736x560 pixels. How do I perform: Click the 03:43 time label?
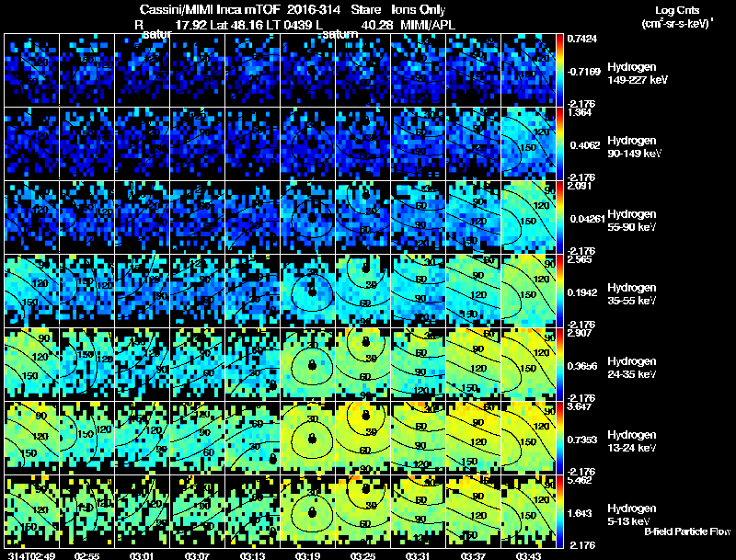(528, 555)
